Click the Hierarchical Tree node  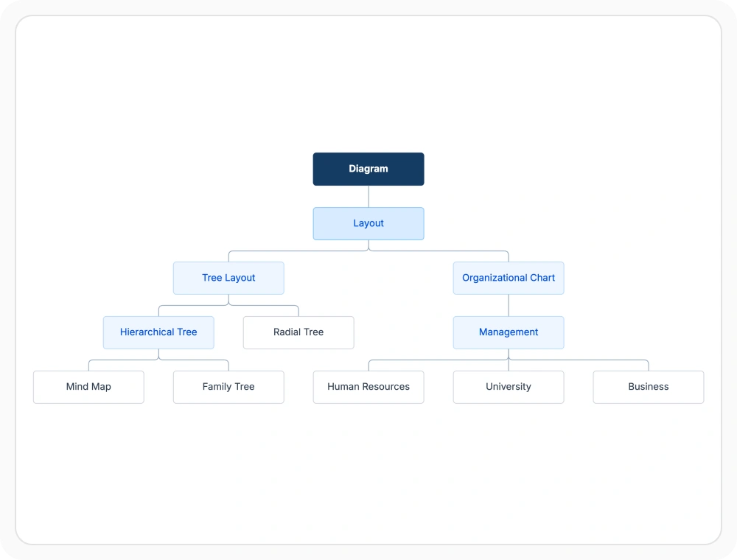[x=158, y=332]
